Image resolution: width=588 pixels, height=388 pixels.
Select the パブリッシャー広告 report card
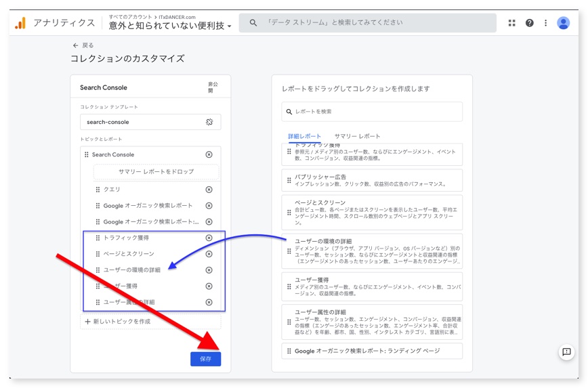[x=372, y=180]
